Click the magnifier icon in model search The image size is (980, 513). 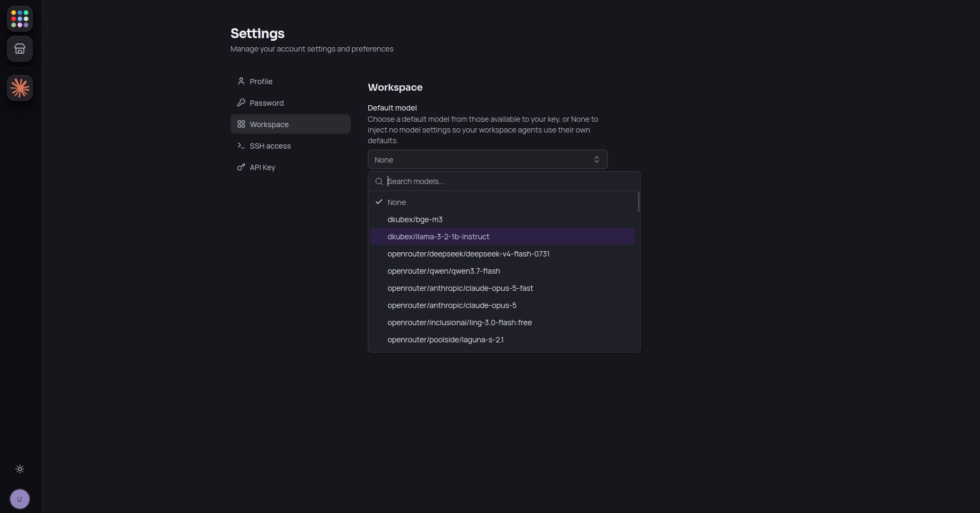[379, 181]
